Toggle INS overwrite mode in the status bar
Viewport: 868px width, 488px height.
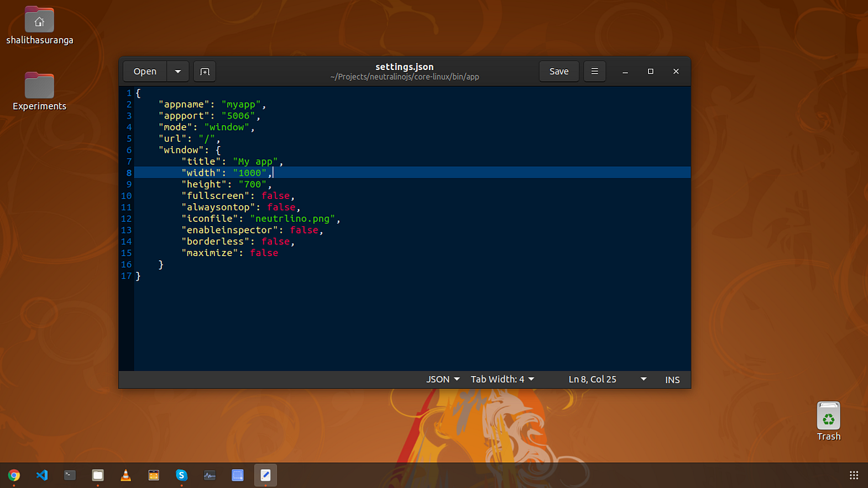tap(672, 379)
